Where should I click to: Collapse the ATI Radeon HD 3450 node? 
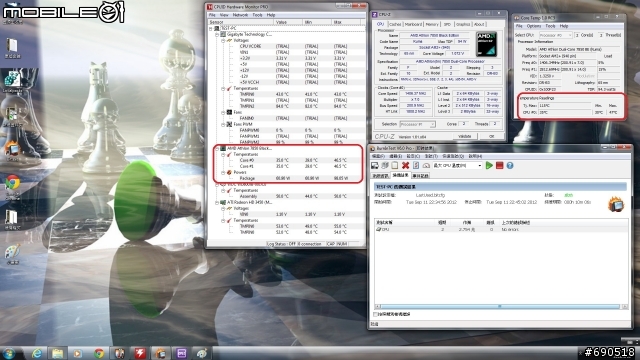(217, 202)
